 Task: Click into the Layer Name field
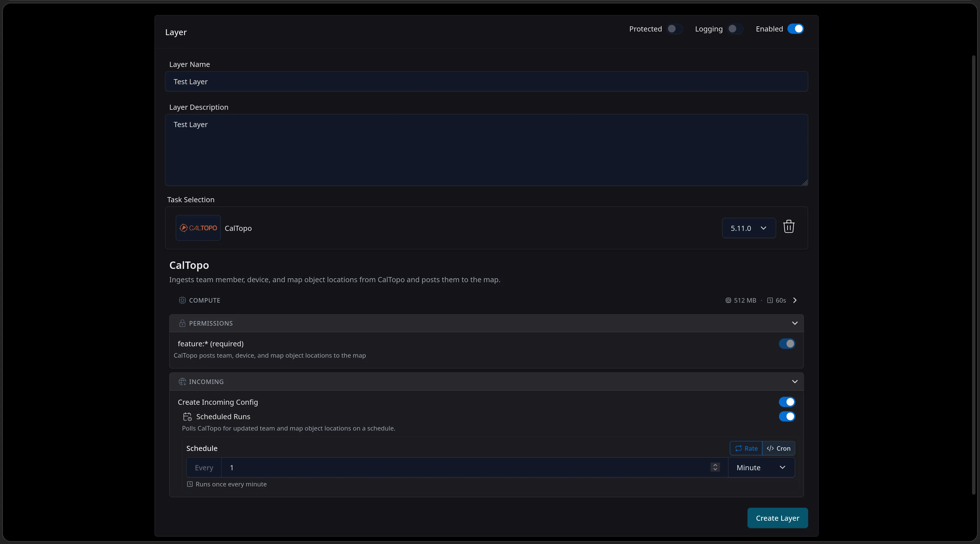pyautogui.click(x=486, y=81)
